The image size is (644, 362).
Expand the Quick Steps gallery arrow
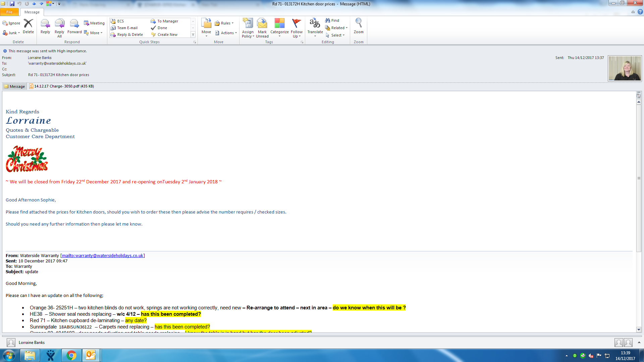[x=193, y=35]
